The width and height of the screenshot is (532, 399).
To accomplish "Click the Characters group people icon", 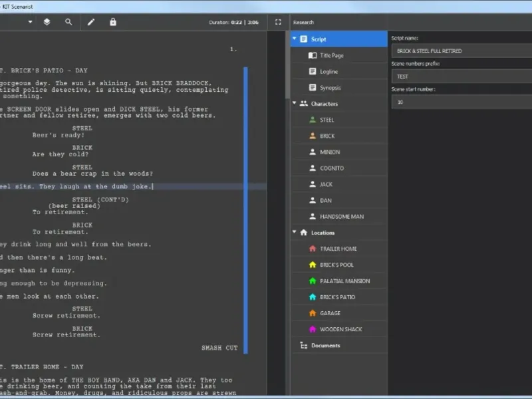I will point(304,104).
